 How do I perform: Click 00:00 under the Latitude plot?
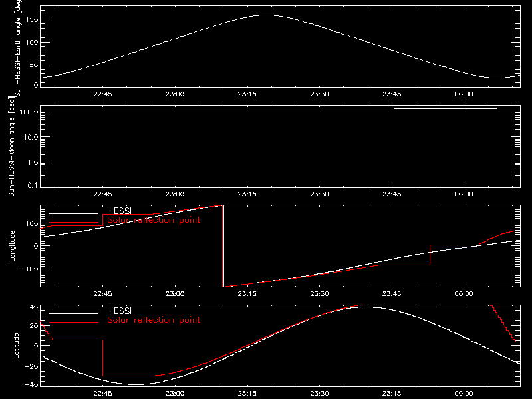pos(464,394)
